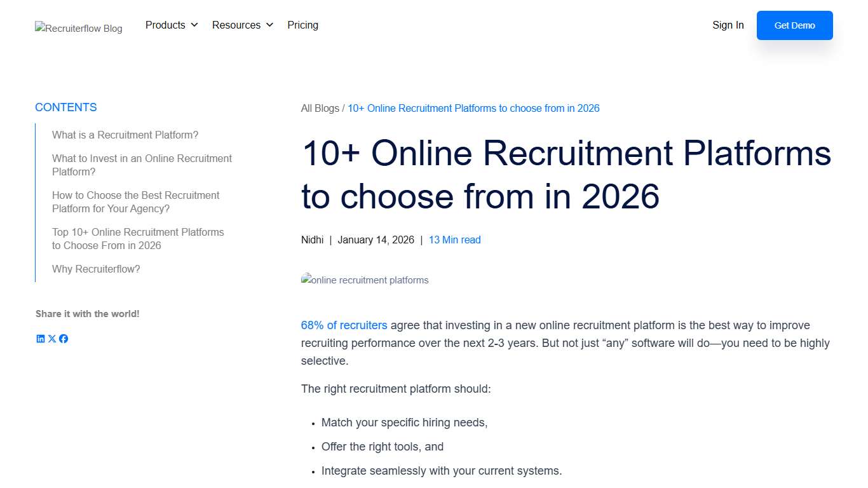
Task: Open What to Invest in an Online Recruitment Platform
Action: (141, 165)
